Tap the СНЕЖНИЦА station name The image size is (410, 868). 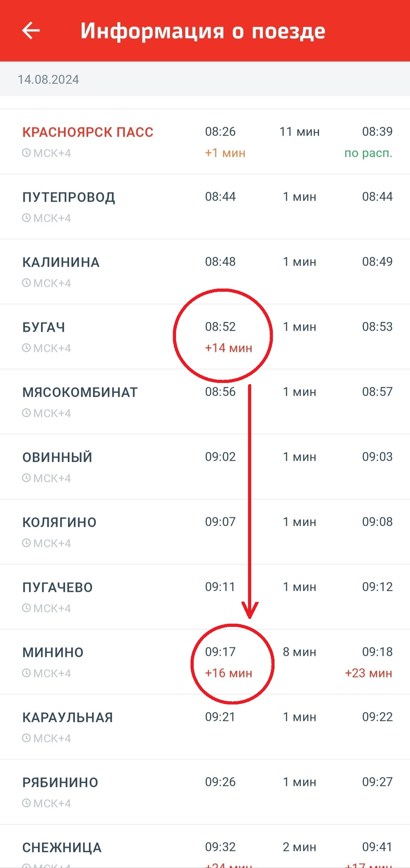(x=62, y=848)
